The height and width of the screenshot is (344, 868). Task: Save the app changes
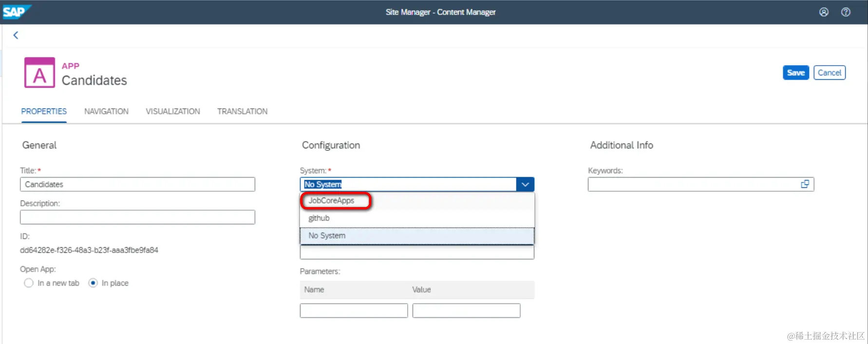click(796, 72)
